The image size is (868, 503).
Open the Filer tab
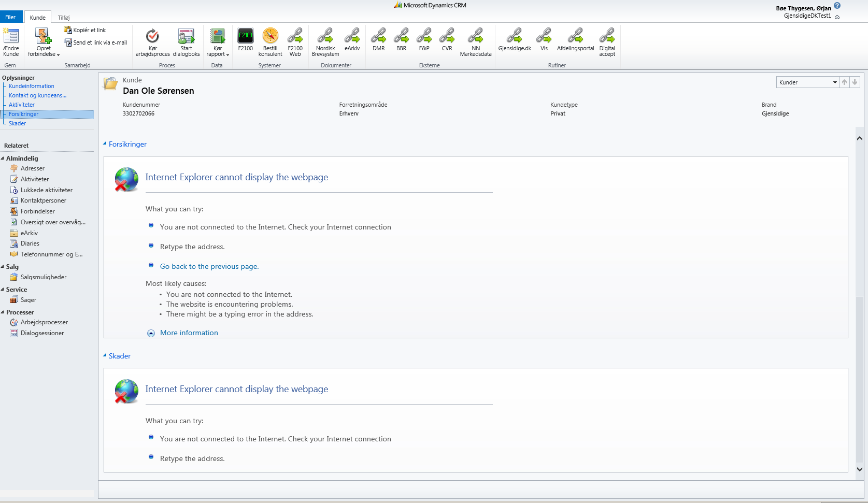(x=11, y=17)
